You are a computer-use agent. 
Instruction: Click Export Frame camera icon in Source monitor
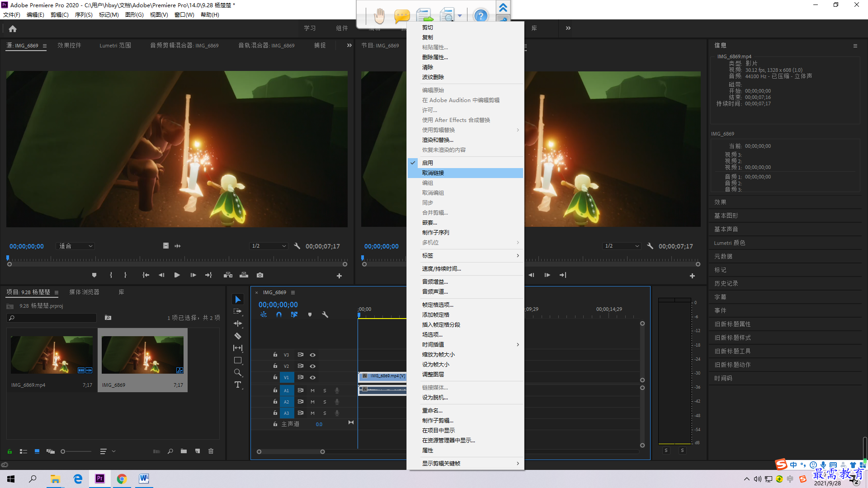pyautogui.click(x=260, y=275)
